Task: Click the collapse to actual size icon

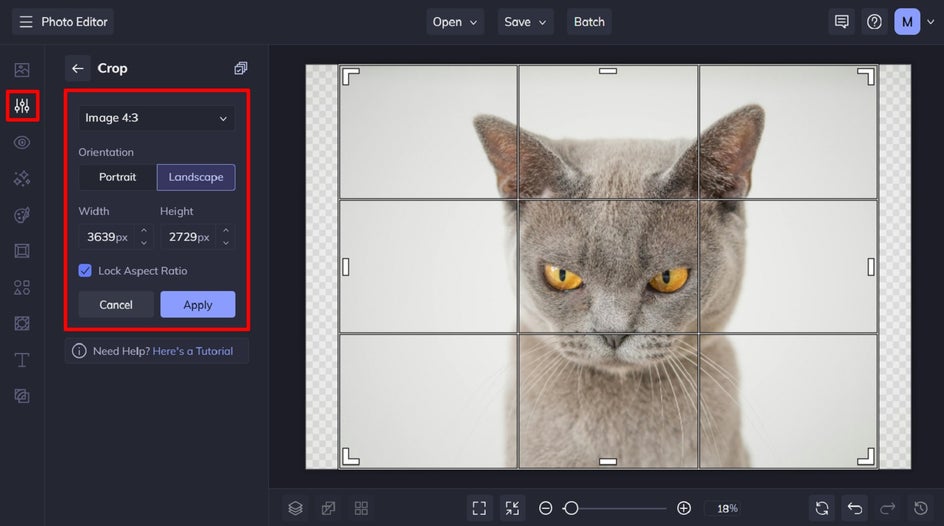Action: pos(512,509)
